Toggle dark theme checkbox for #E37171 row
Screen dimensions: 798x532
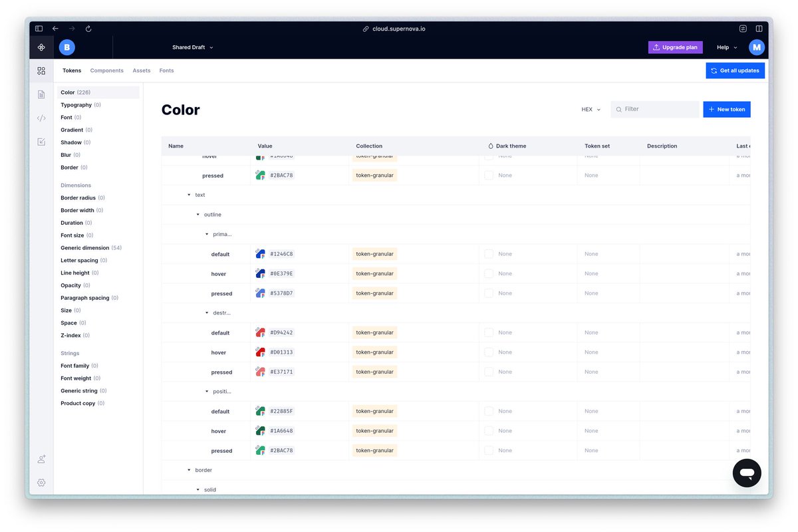point(489,372)
